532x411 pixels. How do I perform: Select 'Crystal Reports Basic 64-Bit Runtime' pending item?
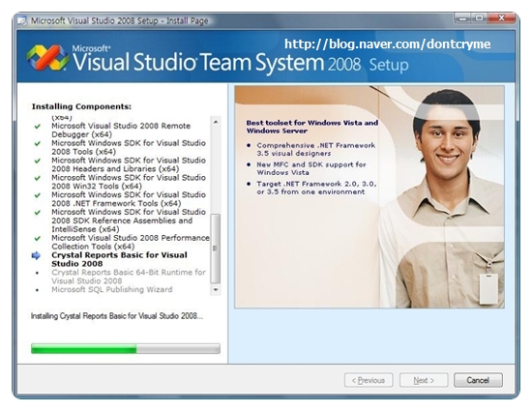click(129, 277)
